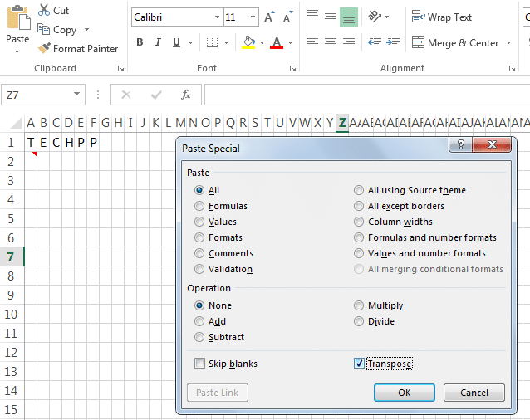
Task: Click the Increase Indent icon
Action: [x=393, y=42]
